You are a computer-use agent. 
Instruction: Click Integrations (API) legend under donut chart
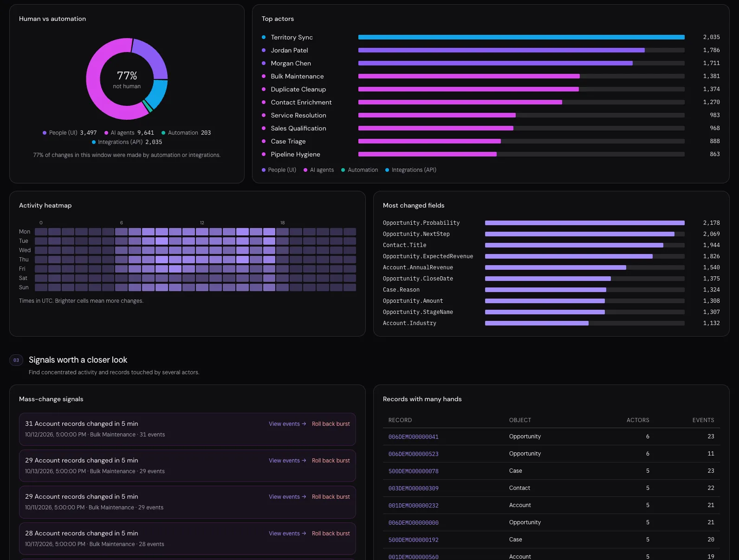point(127,142)
